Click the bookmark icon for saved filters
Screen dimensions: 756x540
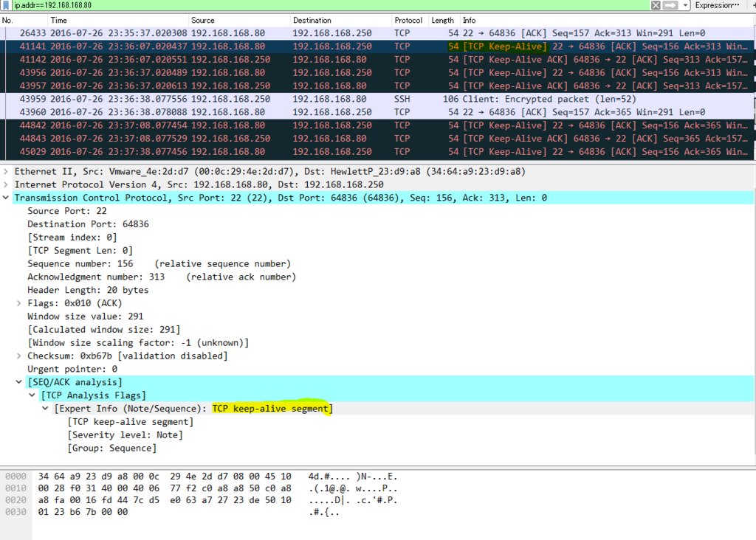[x=5, y=4]
